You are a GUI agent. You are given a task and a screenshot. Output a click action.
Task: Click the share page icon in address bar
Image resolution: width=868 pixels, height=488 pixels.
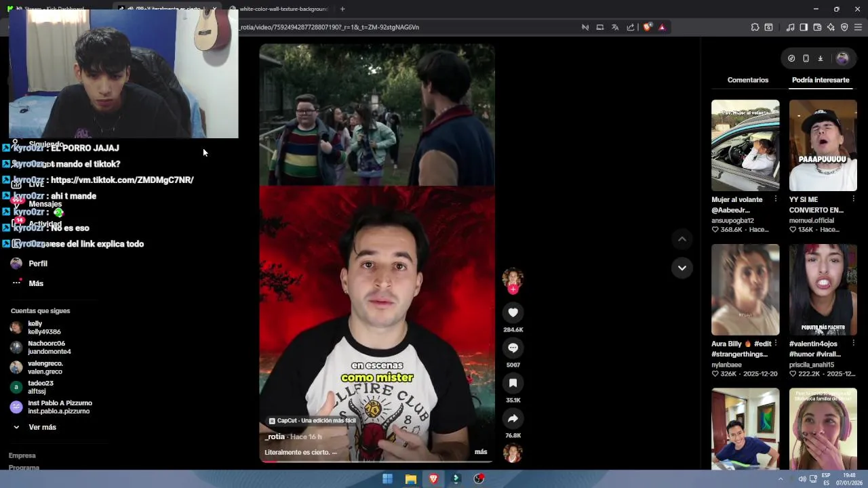pos(631,27)
